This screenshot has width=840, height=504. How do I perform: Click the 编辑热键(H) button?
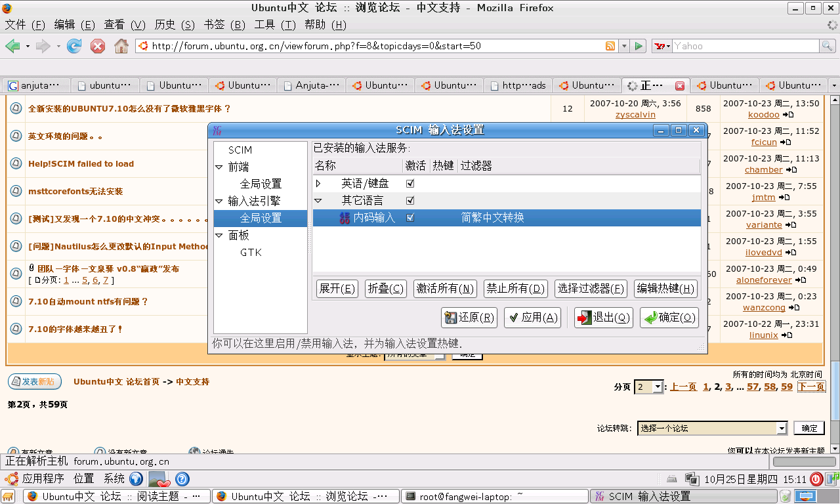(x=665, y=289)
